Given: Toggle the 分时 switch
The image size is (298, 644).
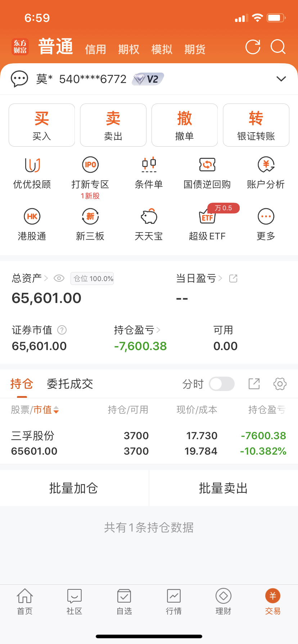Looking at the screenshot, I should click(x=222, y=384).
